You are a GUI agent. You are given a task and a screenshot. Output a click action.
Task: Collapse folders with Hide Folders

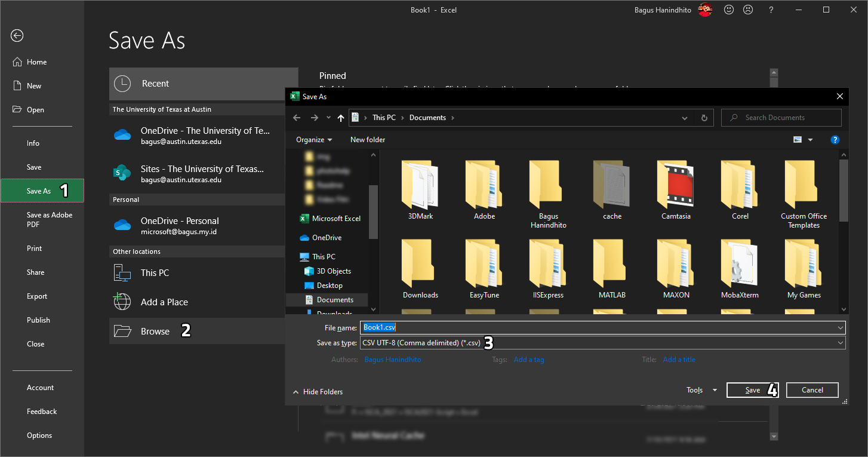pyautogui.click(x=318, y=392)
